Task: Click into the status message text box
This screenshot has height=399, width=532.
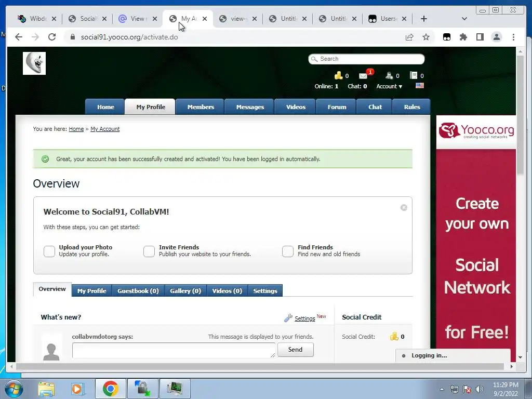Action: tap(174, 350)
